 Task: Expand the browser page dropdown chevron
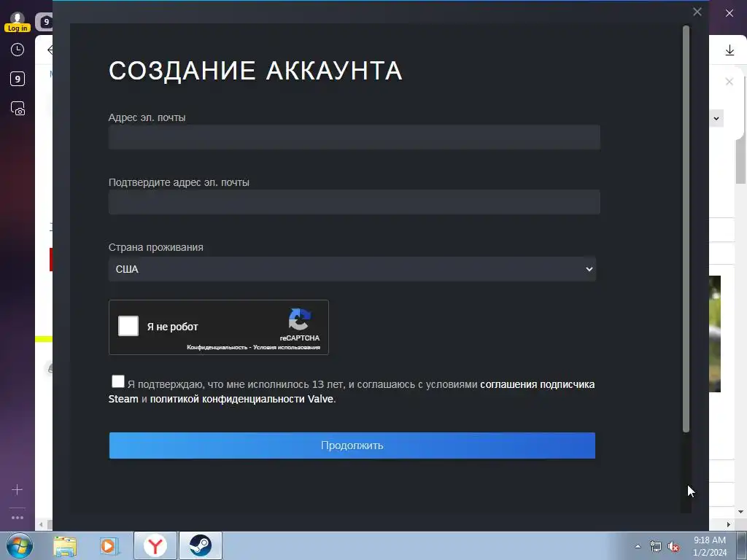point(716,119)
